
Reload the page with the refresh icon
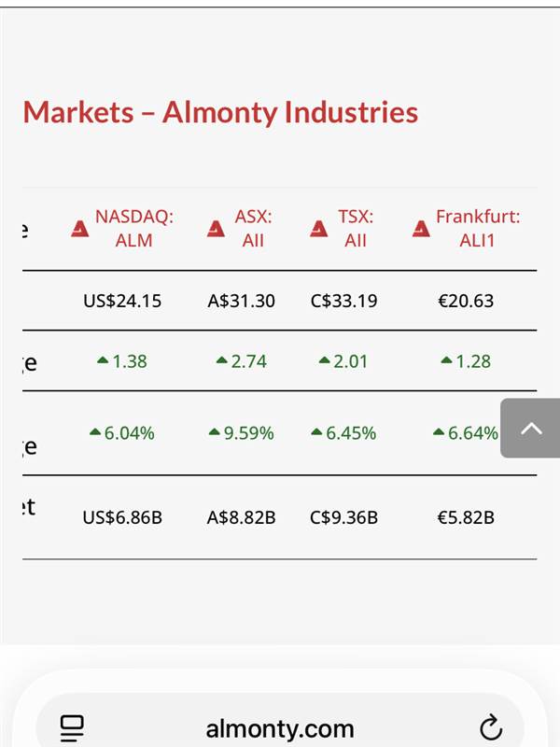[x=490, y=727]
